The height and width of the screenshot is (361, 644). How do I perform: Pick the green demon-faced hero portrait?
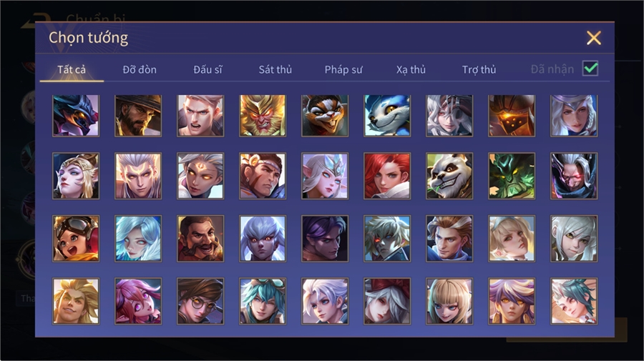pos(512,176)
